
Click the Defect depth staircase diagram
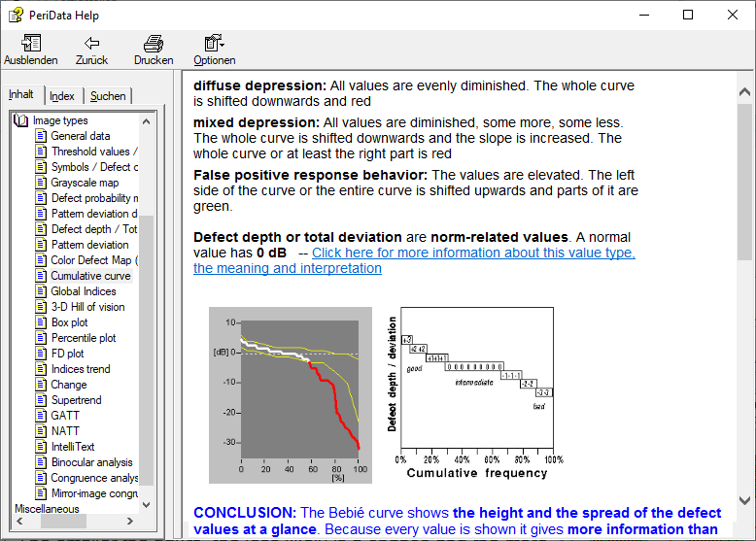tap(475, 392)
